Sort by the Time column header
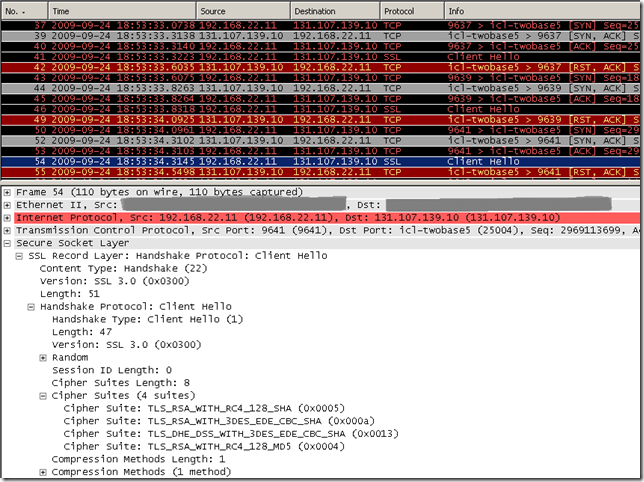This screenshot has width=644, height=482. click(122, 11)
